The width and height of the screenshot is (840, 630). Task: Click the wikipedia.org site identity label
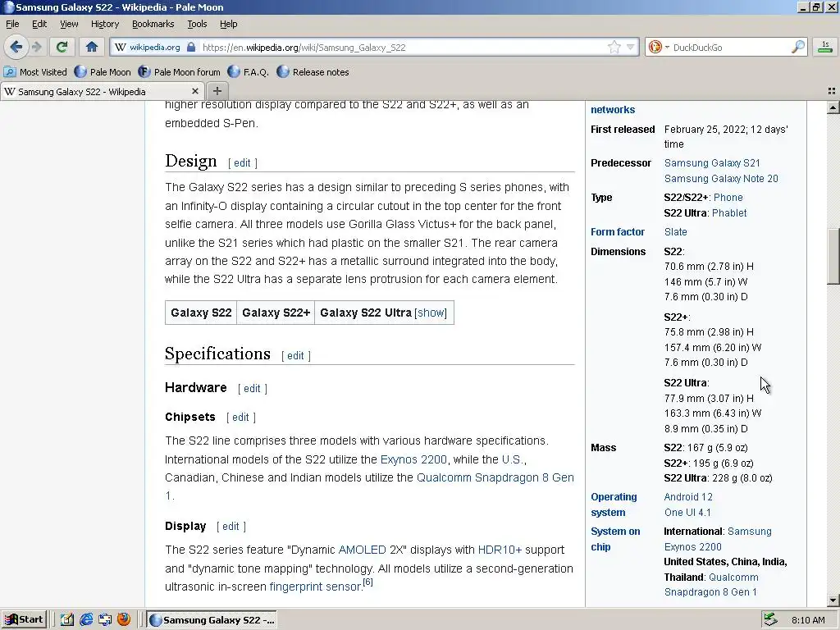coord(155,47)
